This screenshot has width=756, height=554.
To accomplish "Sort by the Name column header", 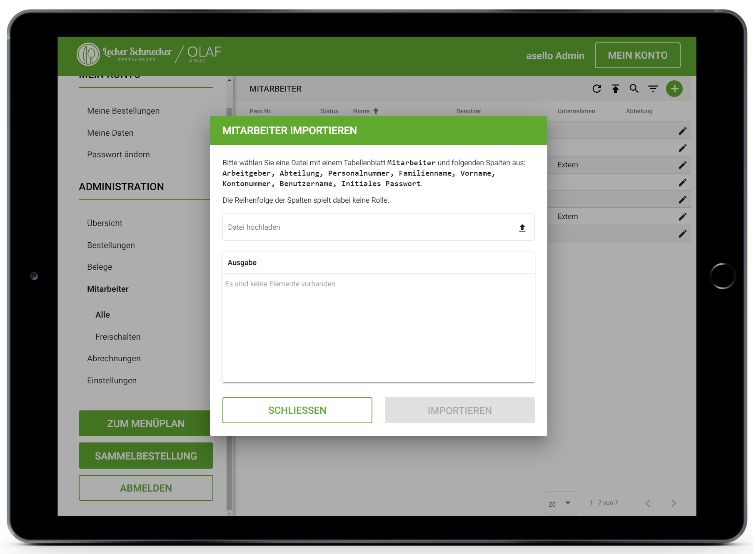I will (x=361, y=111).
